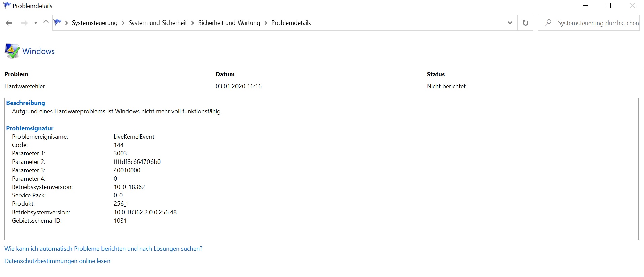Select Betriebssystemversion value 10_0_18362

coord(129,187)
